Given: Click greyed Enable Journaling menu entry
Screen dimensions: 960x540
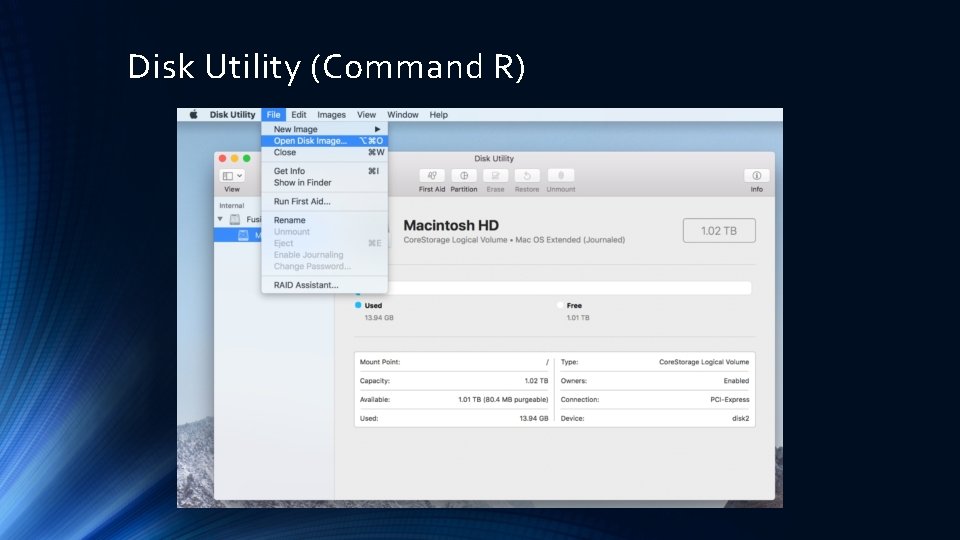Looking at the screenshot, I should pyautogui.click(x=324, y=255).
